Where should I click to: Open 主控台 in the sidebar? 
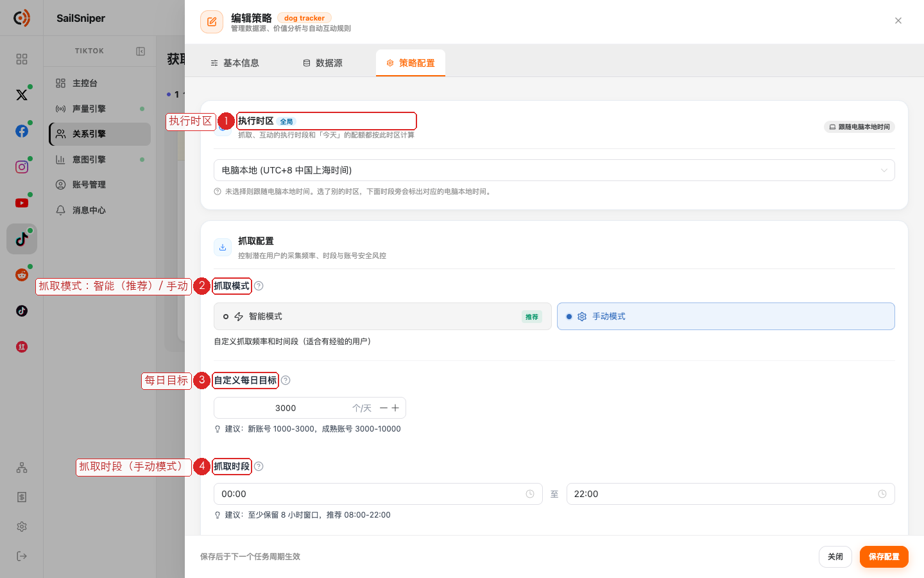click(x=100, y=83)
